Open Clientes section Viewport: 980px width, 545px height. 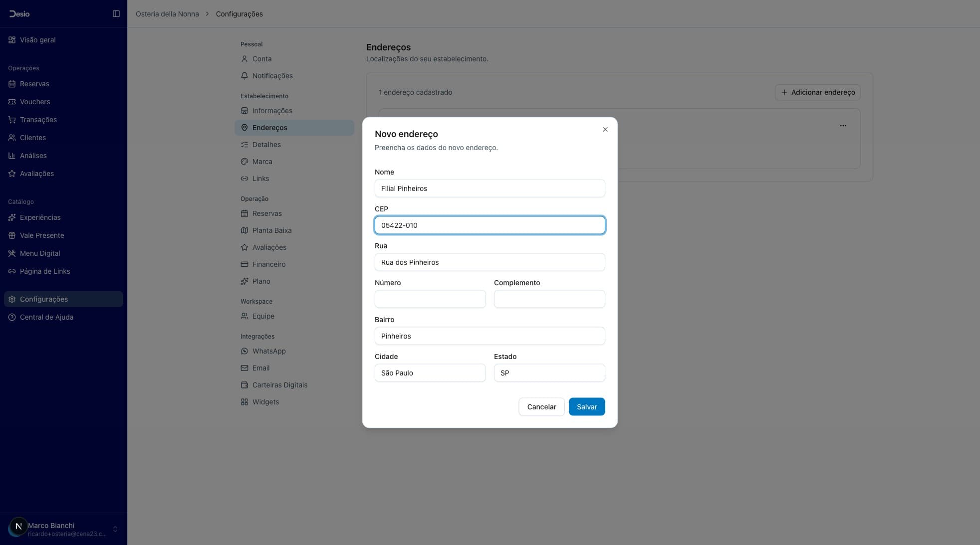click(x=63, y=138)
